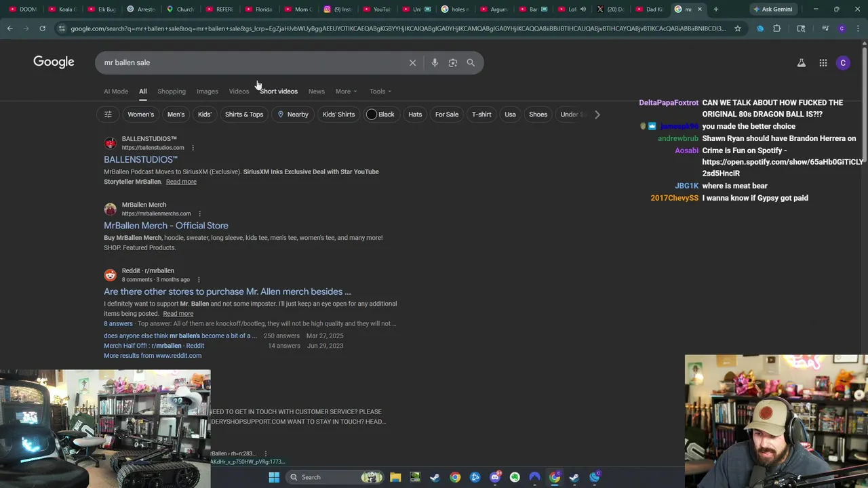Expand Read more under Reddit snippet
868x488 pixels.
178,314
